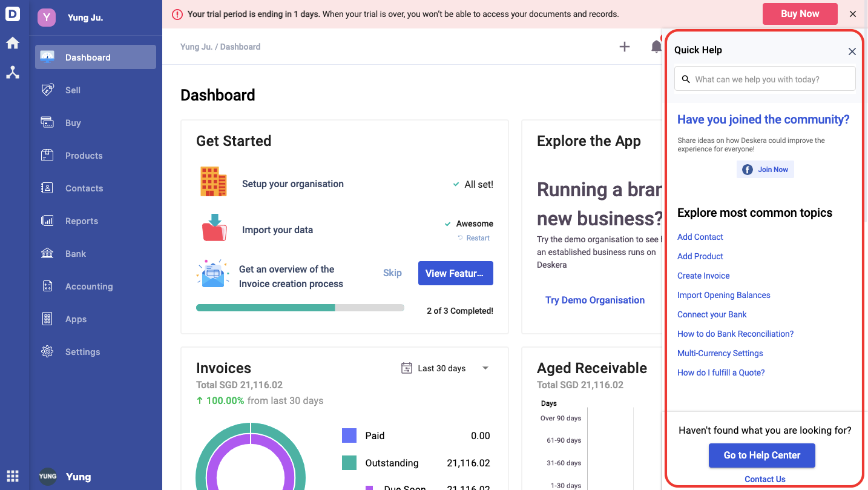Click the Accounting calculator icon
This screenshot has height=490, width=868.
[x=47, y=286]
